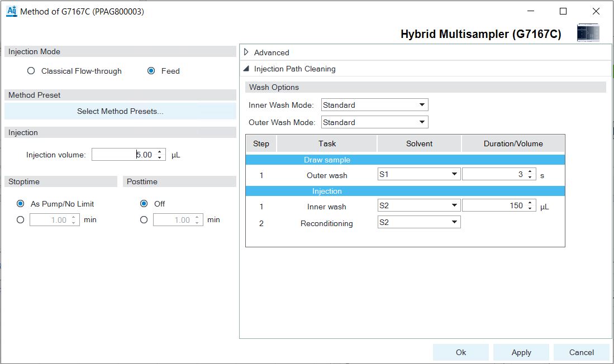Select Classical Flow-through injection mode
The image size is (614, 364).
(x=31, y=71)
